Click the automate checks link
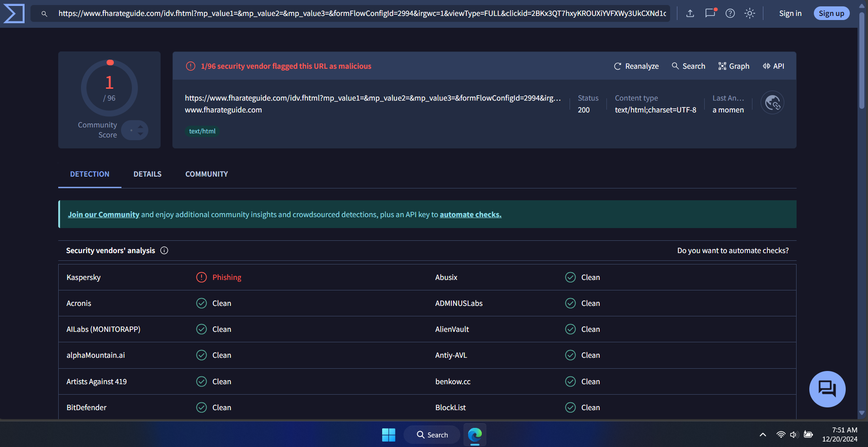The height and width of the screenshot is (447, 868). pyautogui.click(x=470, y=214)
